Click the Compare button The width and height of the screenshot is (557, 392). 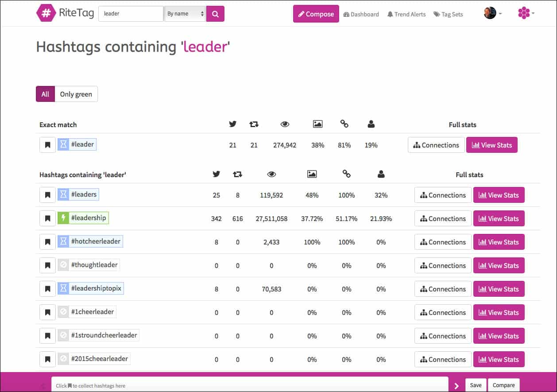[504, 385]
